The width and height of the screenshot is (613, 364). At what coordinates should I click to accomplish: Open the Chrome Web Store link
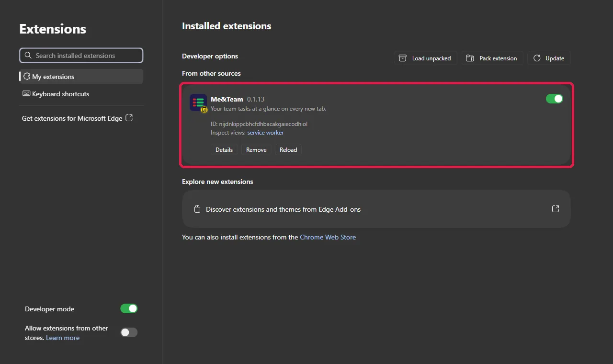click(328, 237)
